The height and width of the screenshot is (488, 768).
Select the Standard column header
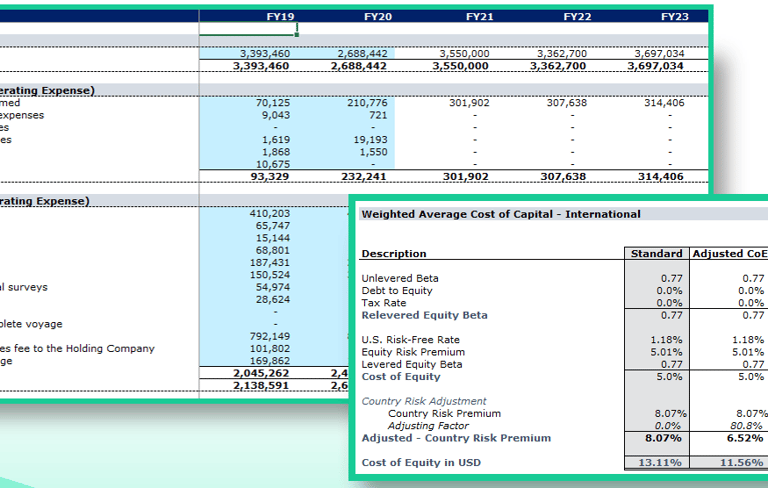[x=656, y=254]
